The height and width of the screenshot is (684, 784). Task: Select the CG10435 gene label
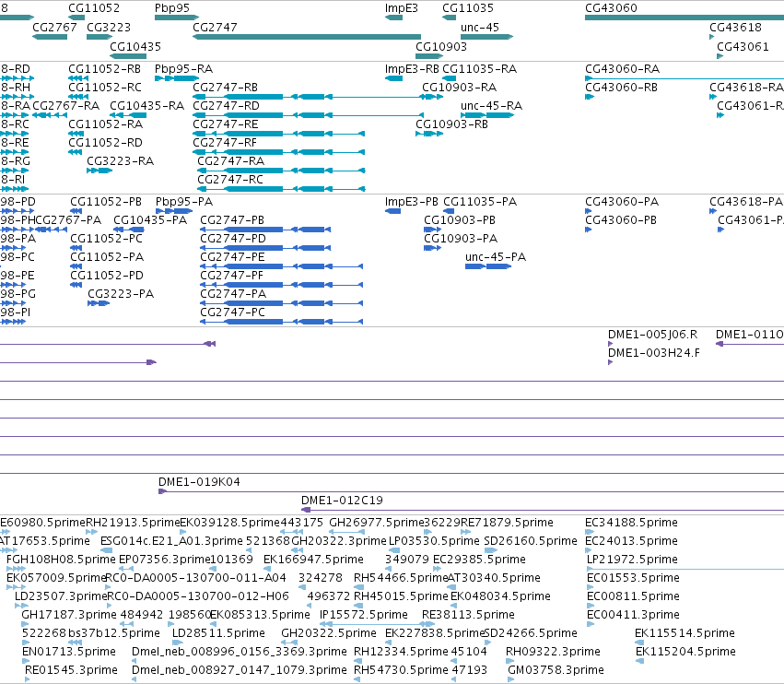pos(135,46)
